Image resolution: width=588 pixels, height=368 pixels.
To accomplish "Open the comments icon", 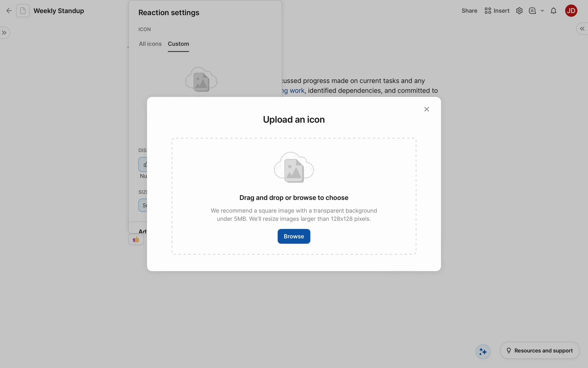I will tap(532, 11).
